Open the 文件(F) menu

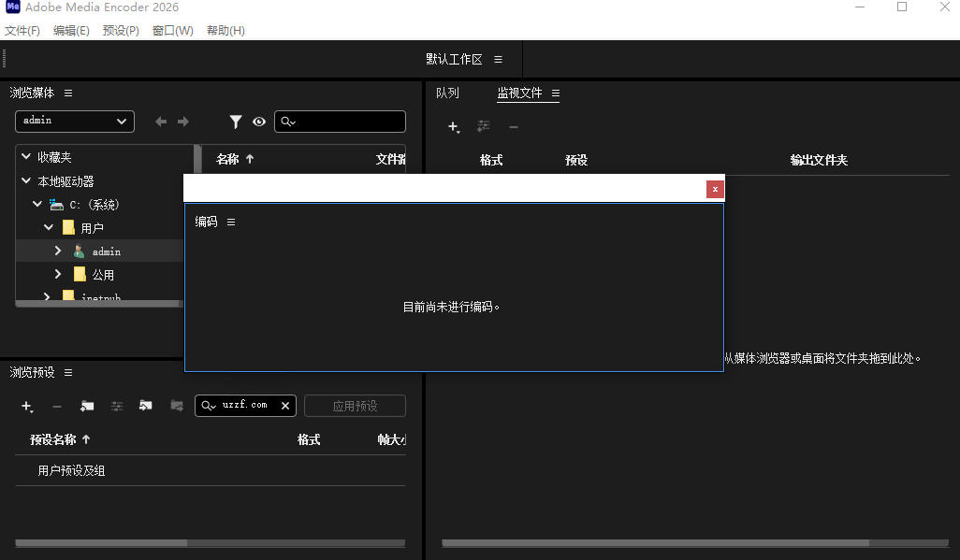pyautogui.click(x=22, y=31)
